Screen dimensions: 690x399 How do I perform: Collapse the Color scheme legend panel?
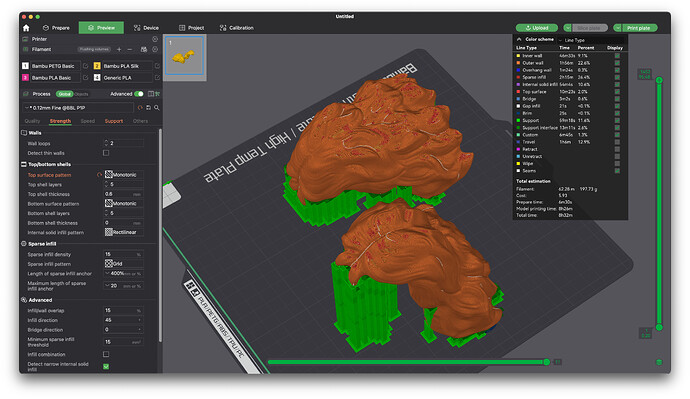click(x=519, y=40)
